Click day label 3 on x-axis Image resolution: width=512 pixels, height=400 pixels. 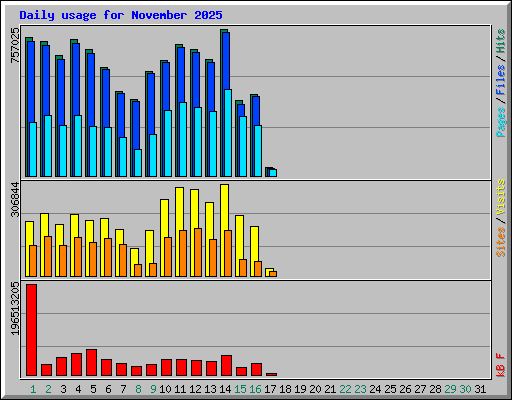click(63, 389)
